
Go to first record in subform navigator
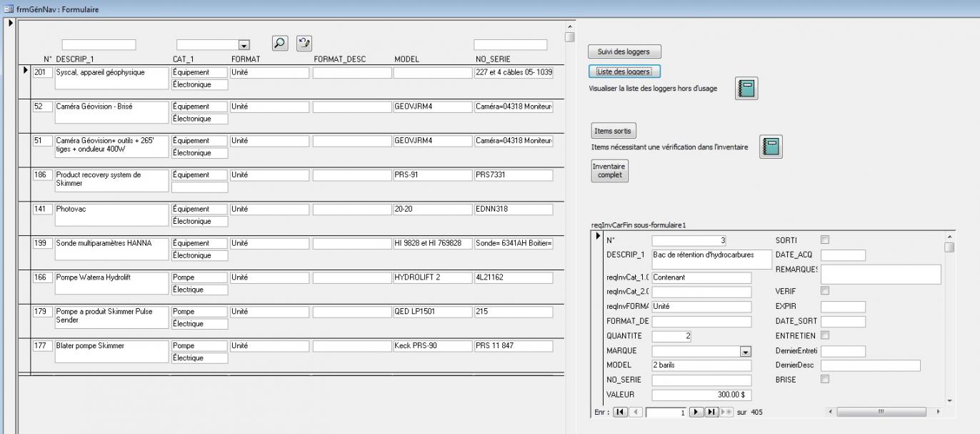pyautogui.click(x=621, y=413)
